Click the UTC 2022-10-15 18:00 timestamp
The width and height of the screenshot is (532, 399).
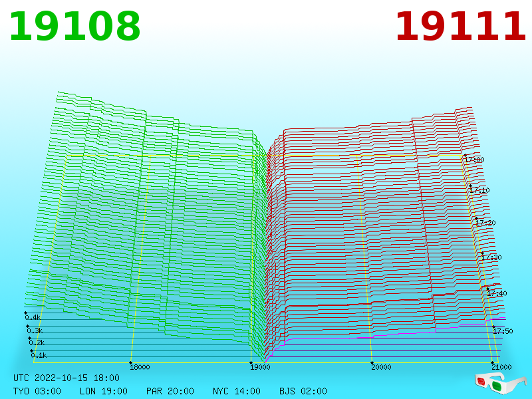[x=66, y=378]
